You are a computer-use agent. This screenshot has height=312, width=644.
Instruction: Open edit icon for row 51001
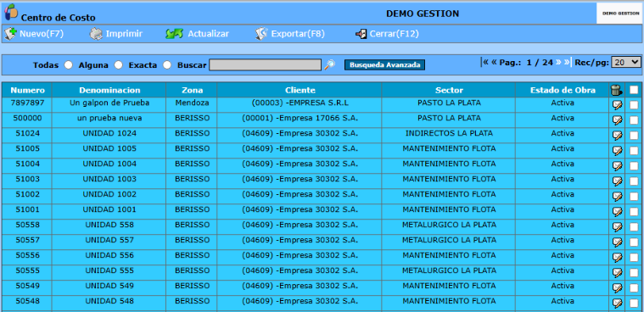pyautogui.click(x=617, y=211)
